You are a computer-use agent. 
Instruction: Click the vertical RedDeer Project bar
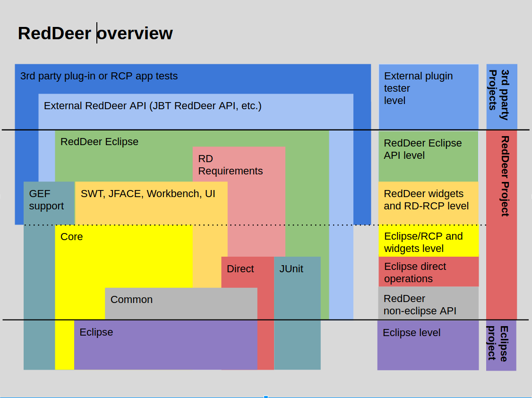[501, 225]
